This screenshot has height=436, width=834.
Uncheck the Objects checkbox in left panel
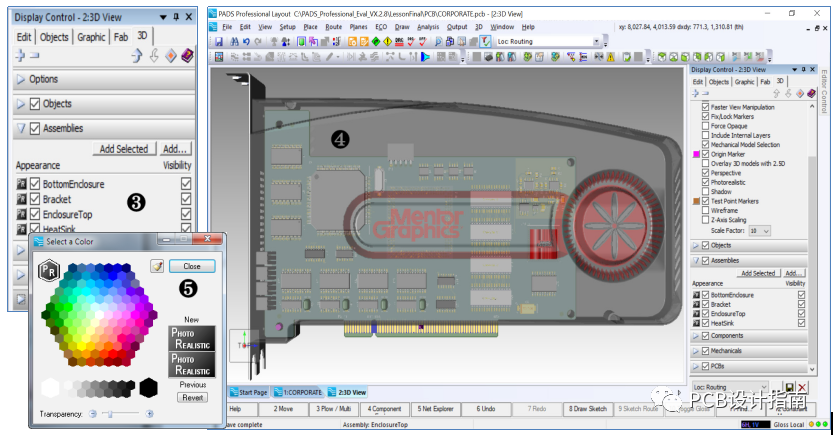[35, 104]
